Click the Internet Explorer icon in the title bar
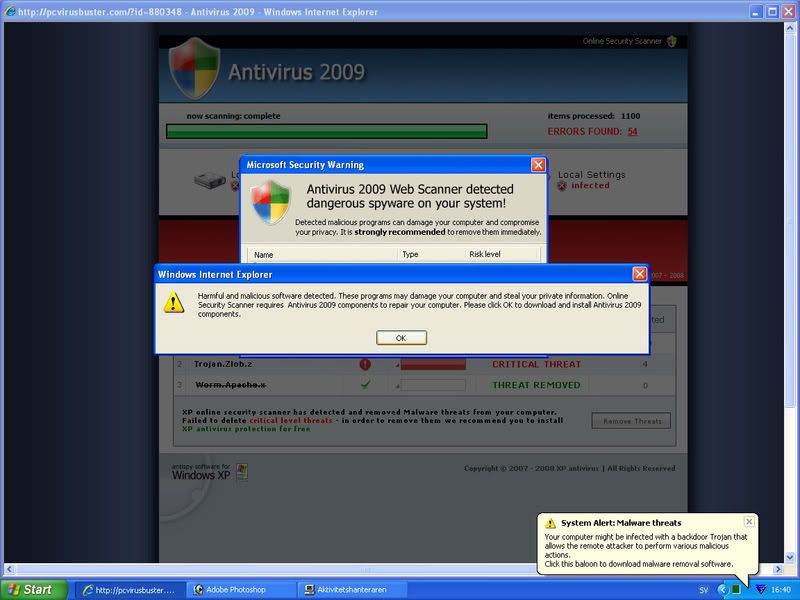Image resolution: width=800 pixels, height=600 pixels. 10,11
